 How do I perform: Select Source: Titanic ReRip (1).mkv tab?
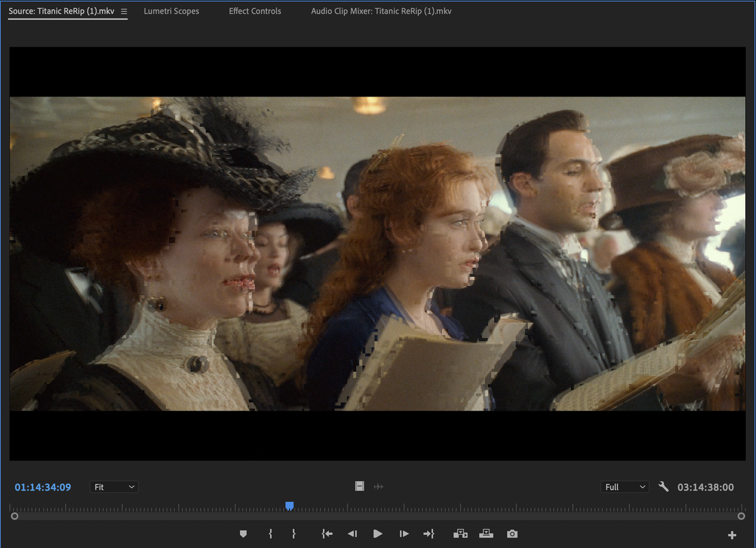[61, 11]
